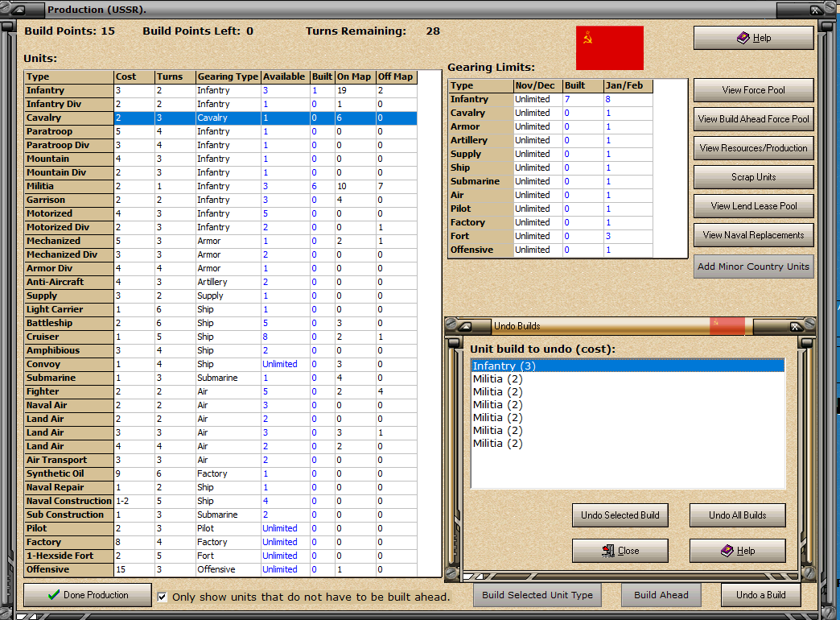The height and width of the screenshot is (620, 840).
Task: Click the Production window title bar menu icon
Action: pos(18,10)
